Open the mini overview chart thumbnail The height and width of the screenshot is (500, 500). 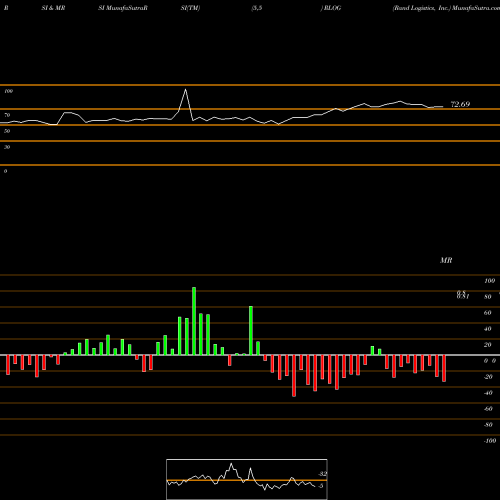(x=247, y=479)
